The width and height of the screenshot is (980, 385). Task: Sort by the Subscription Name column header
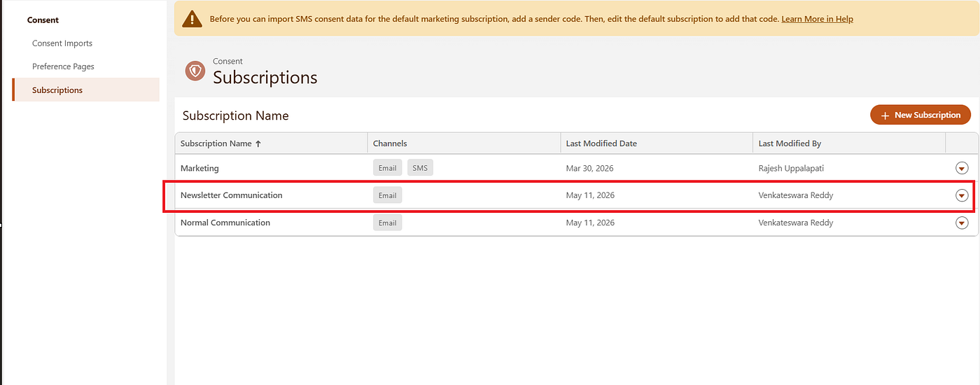[x=271, y=143]
